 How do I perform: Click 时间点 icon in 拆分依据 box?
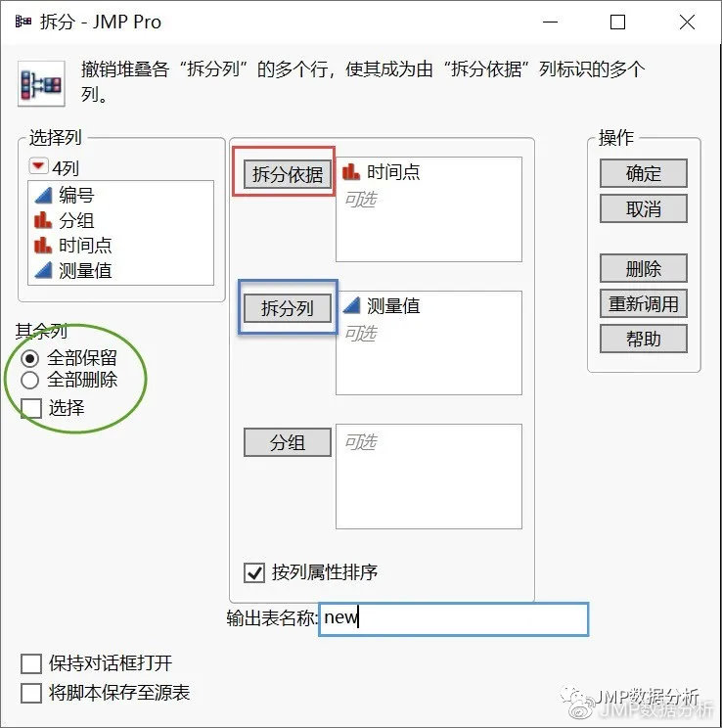click(351, 172)
